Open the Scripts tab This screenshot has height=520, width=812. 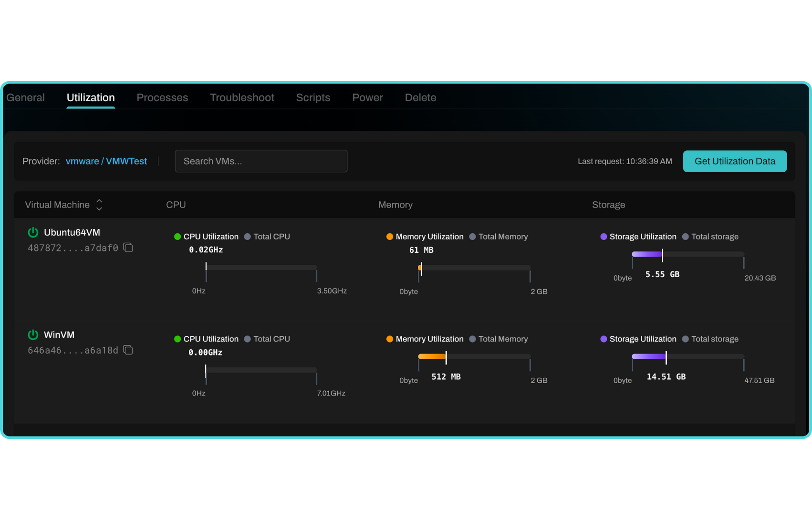pyautogui.click(x=313, y=98)
